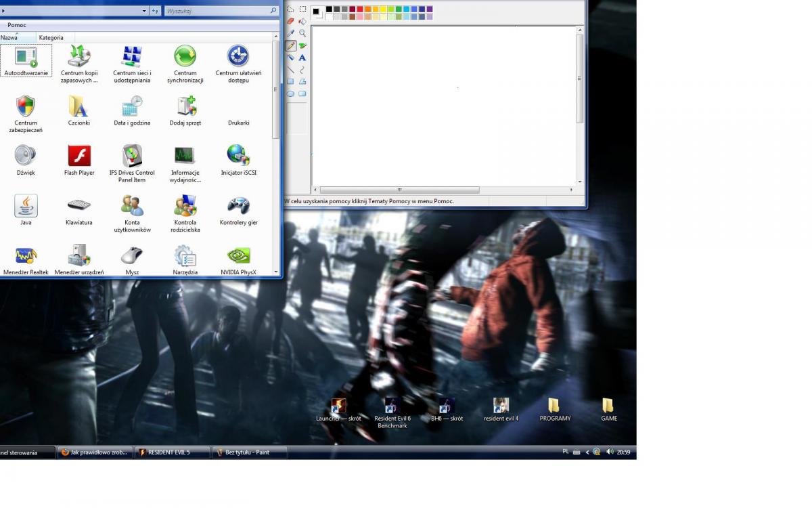Pick the pink color in Paint palette
The width and height of the screenshot is (812, 508).
(361, 17)
